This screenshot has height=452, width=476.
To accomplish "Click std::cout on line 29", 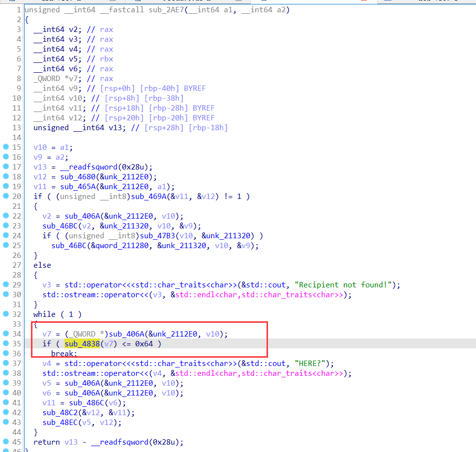I will 266,285.
